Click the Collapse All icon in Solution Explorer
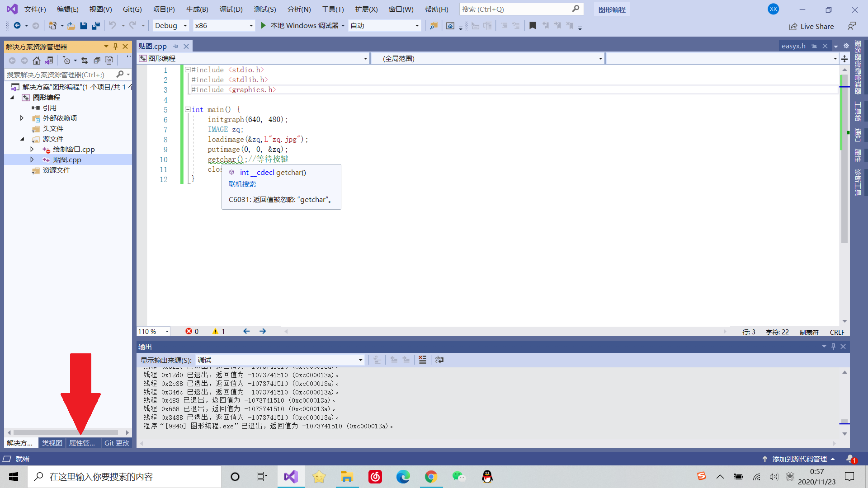The height and width of the screenshot is (488, 868). 97,60
